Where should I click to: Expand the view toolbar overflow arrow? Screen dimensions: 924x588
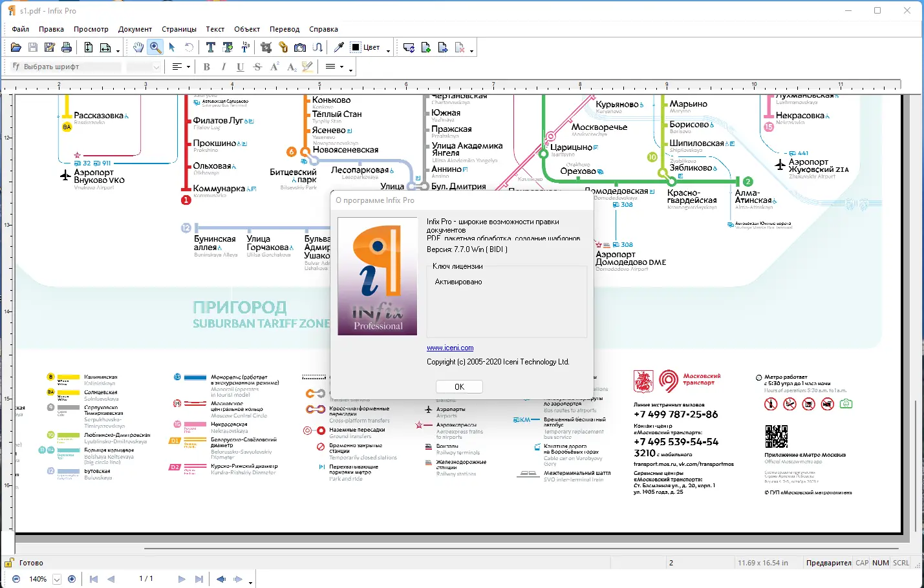118,50
